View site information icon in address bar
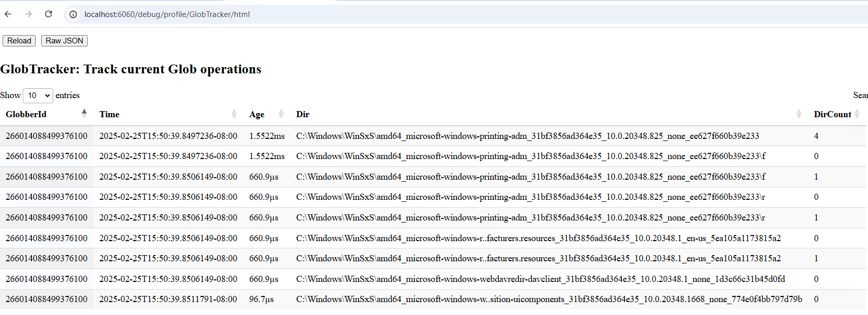Image resolution: width=868 pixels, height=315 pixels. tap(73, 14)
